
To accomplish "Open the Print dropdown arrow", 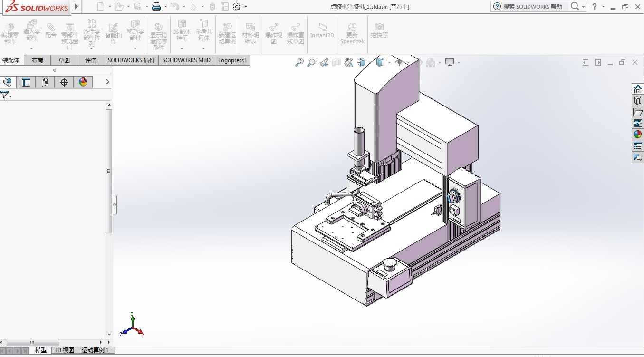I will click(x=165, y=7).
